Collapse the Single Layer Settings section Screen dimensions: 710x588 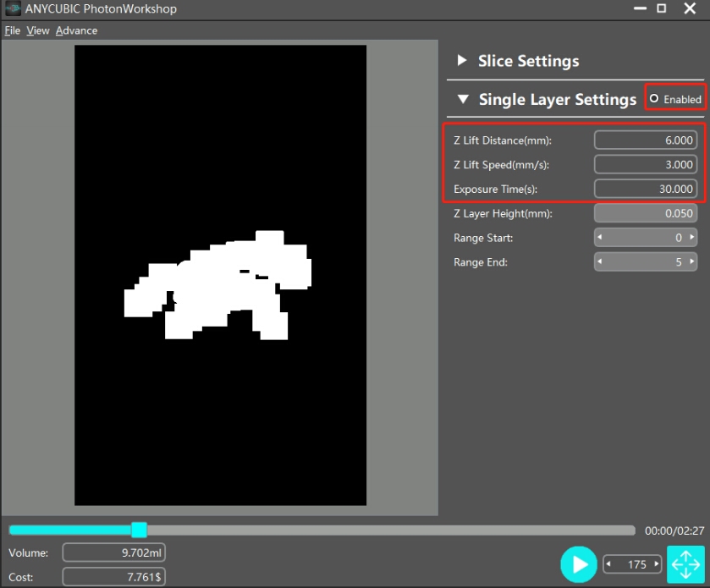[462, 99]
